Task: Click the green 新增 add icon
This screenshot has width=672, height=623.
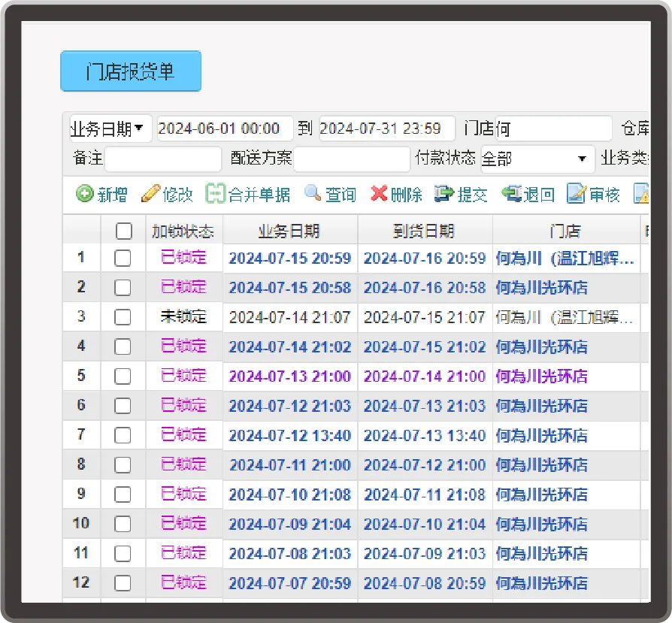Action: click(85, 194)
